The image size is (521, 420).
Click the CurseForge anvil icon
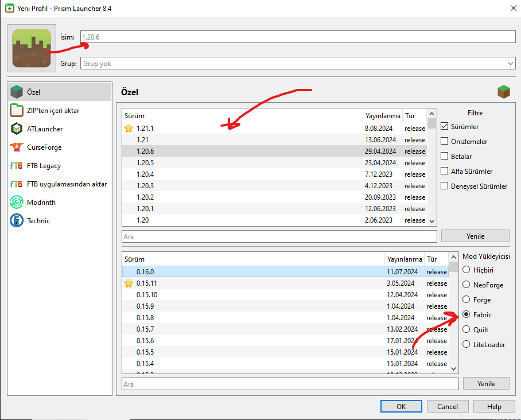(16, 147)
